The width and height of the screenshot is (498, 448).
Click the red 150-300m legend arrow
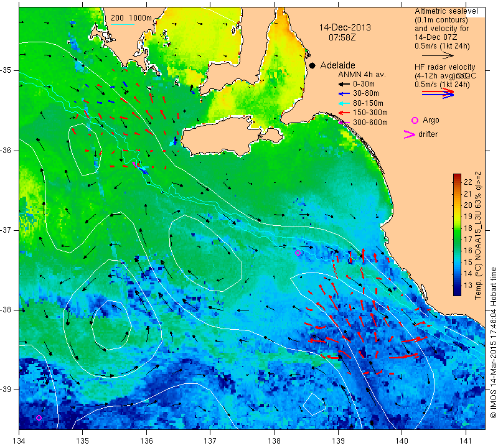pyautogui.click(x=344, y=113)
